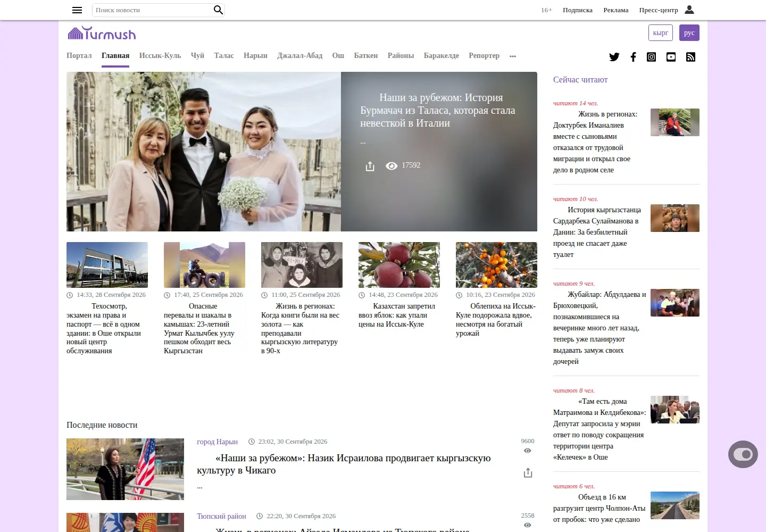Open the город Нарын category link

click(x=217, y=442)
